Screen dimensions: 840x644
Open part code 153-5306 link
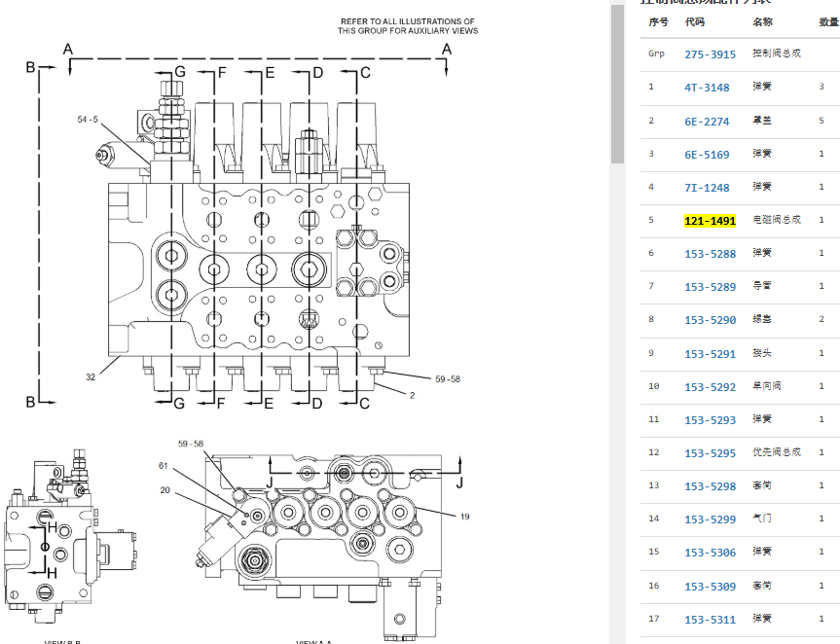coord(710,553)
